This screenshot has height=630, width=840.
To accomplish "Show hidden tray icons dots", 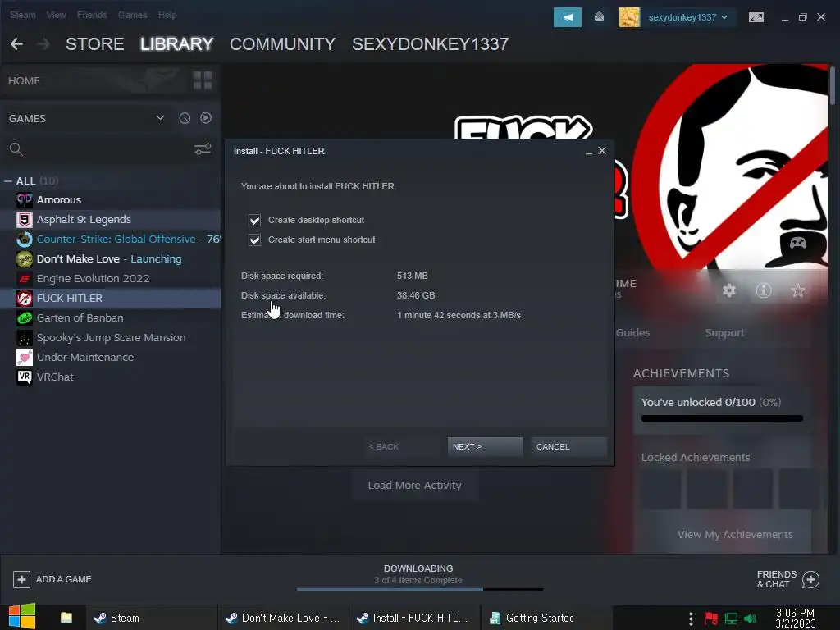I will [691, 619].
